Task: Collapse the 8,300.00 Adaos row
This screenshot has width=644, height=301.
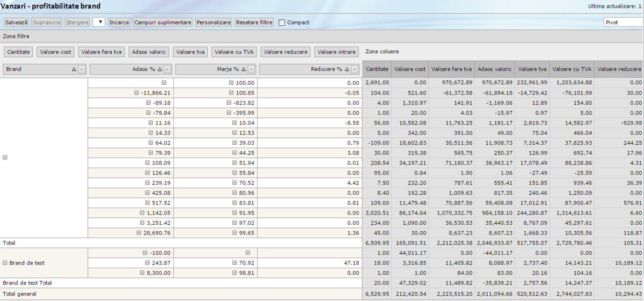Action: click(143, 273)
